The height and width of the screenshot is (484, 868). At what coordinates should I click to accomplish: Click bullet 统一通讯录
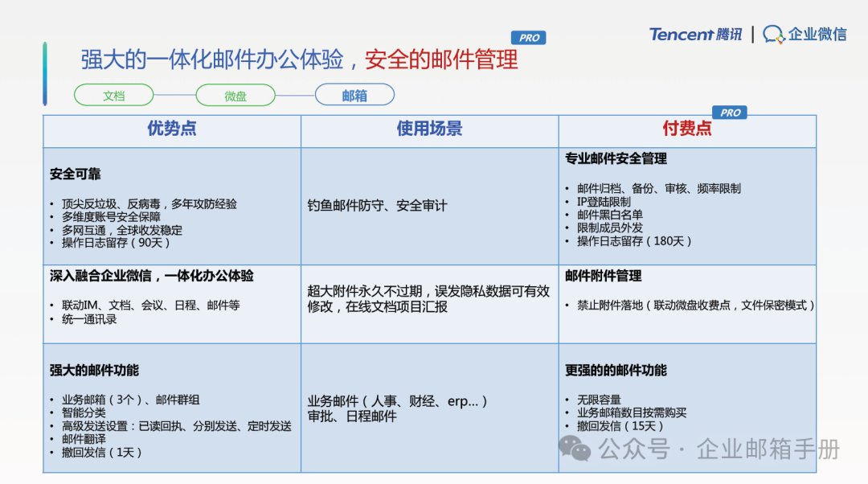click(x=88, y=319)
